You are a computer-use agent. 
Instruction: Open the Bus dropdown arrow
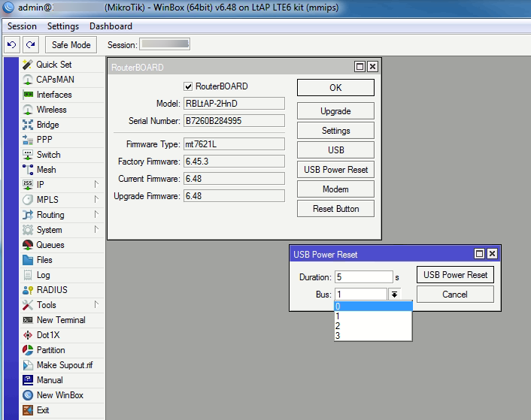coord(394,295)
